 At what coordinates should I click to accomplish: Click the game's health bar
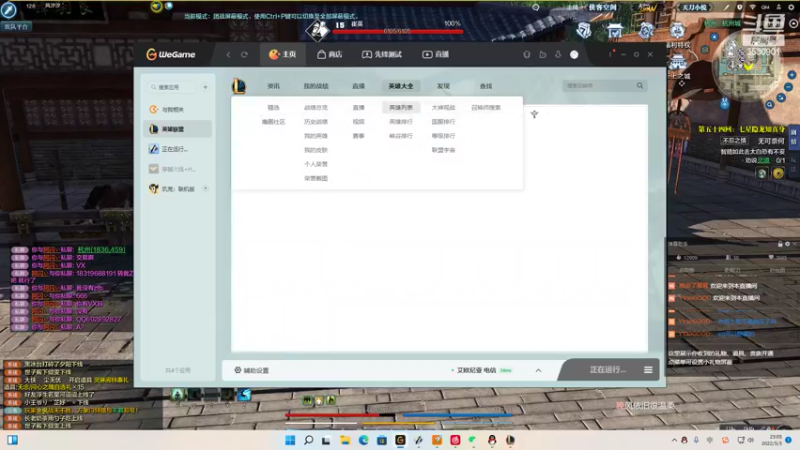pos(397,32)
